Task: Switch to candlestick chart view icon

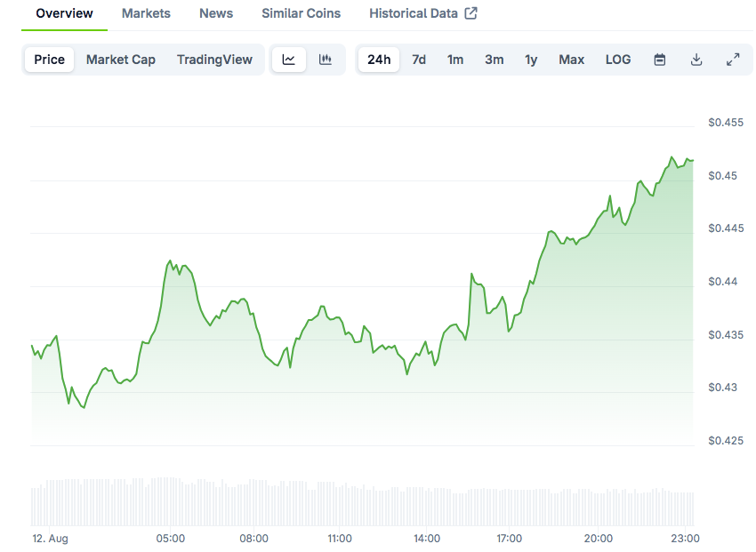Action: [326, 60]
